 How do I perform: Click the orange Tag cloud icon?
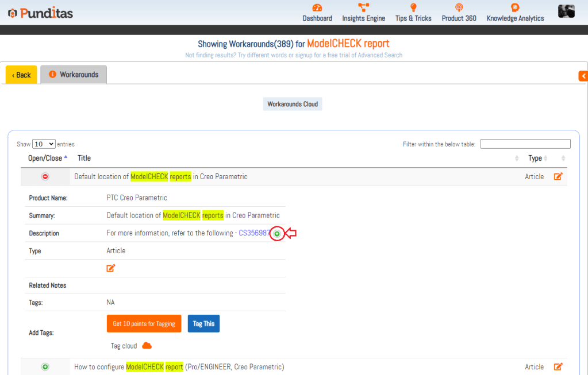coord(147,346)
